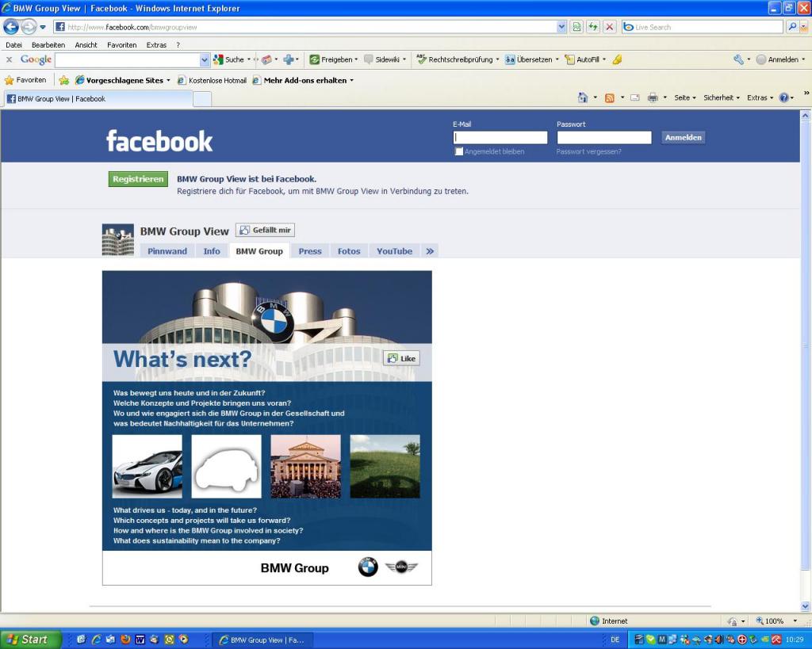Click the opera house building thumbnail
This screenshot has height=649, width=812.
click(x=305, y=466)
